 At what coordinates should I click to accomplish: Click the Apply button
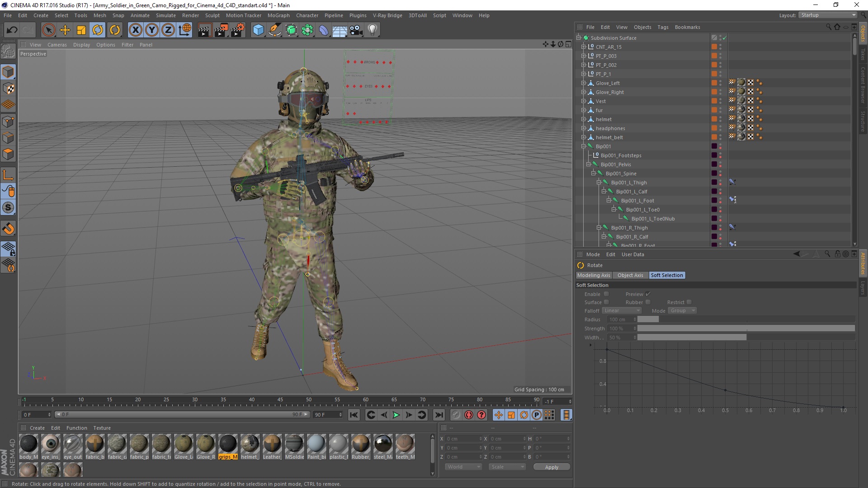click(x=551, y=467)
